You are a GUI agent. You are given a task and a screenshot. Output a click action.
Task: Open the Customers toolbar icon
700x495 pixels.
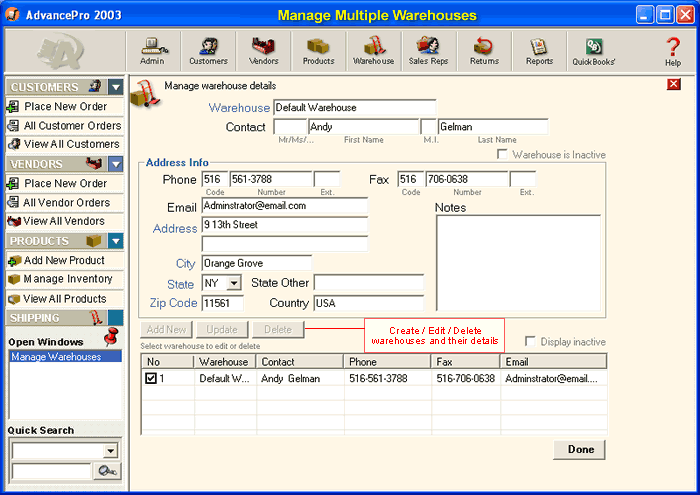(x=208, y=51)
